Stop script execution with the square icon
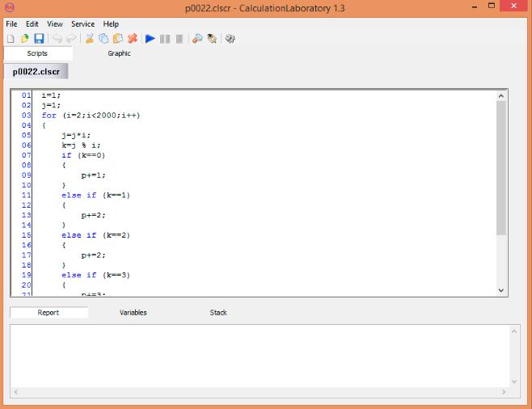 pos(179,39)
